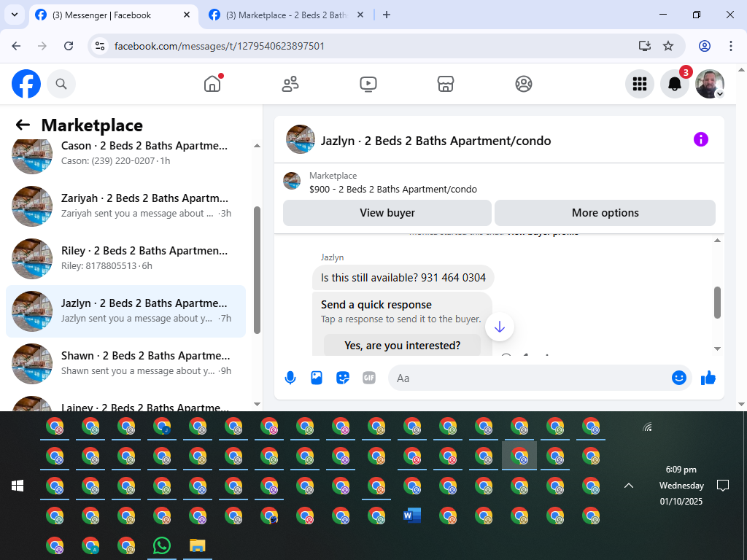Screen dimensions: 747x560
Task: Open Word from the taskbar
Action: [x=412, y=516]
